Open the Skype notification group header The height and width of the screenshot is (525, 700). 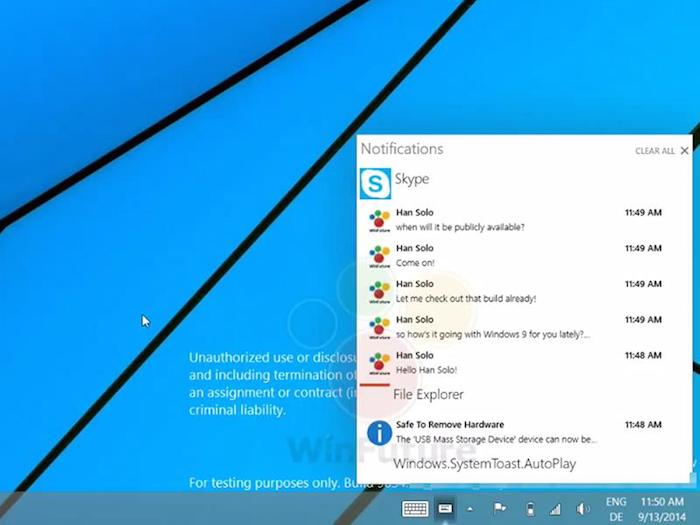coord(411,179)
